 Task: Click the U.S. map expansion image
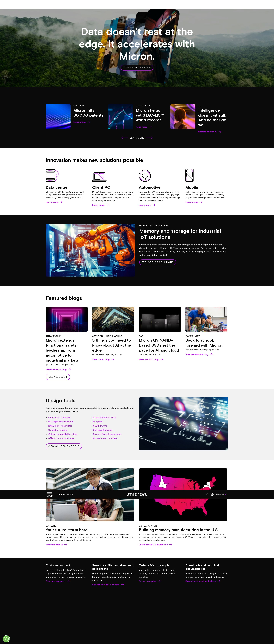click(183, 510)
